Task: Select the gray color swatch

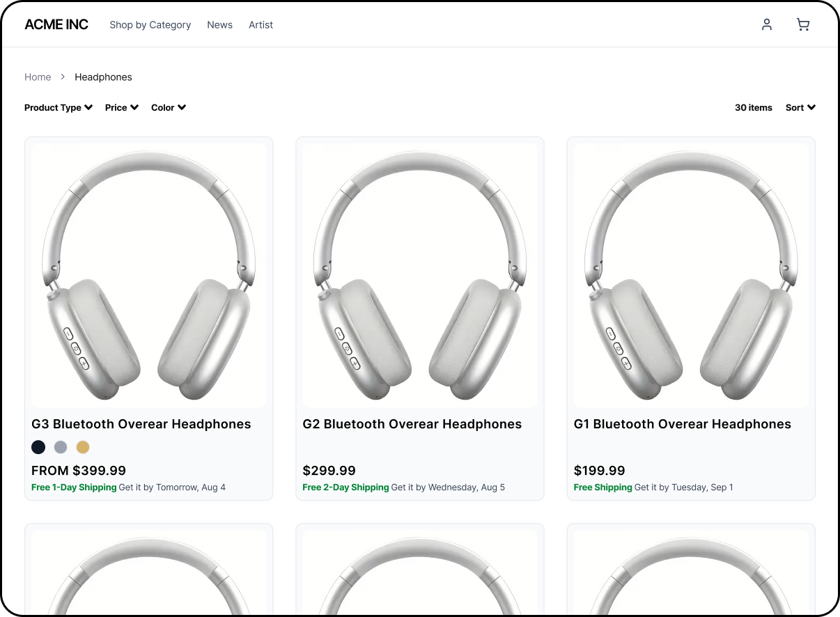Action: pyautogui.click(x=61, y=447)
